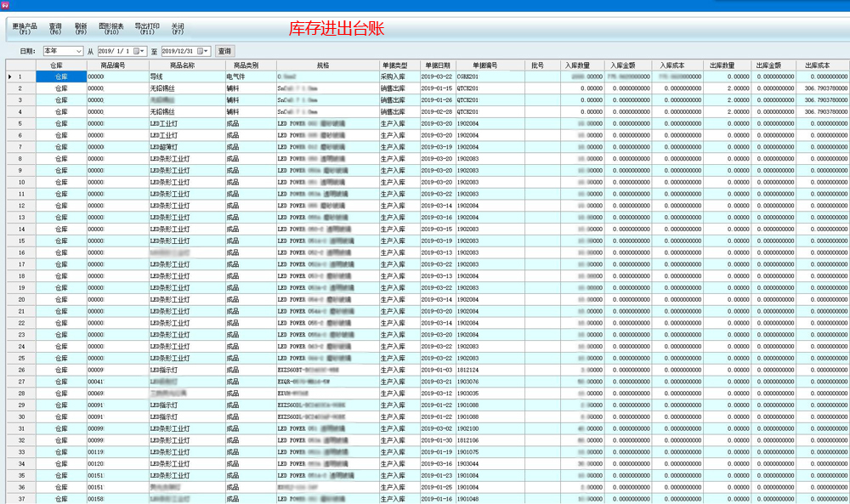Click the document number 1901048
The height and width of the screenshot is (504, 850).
coord(490,499)
